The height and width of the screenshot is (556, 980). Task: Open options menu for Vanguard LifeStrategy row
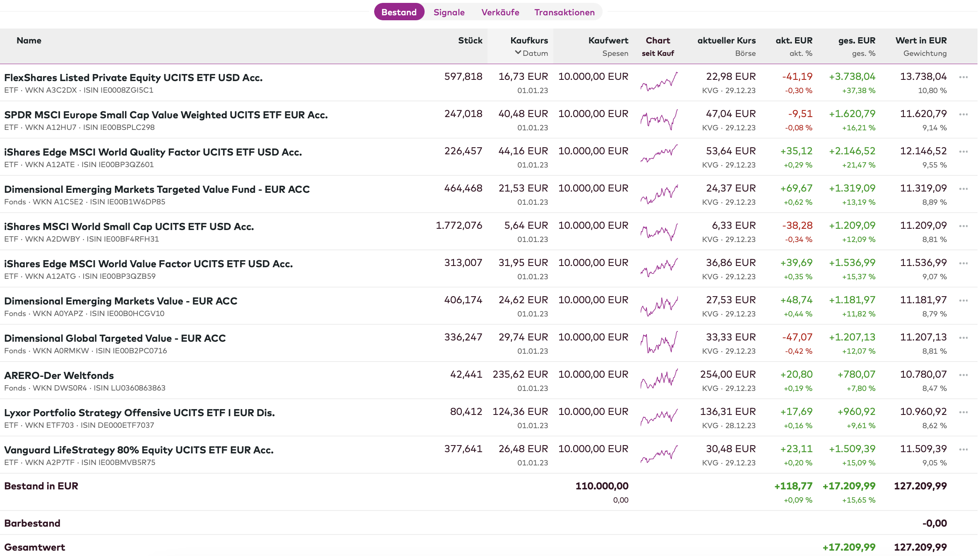(x=963, y=450)
